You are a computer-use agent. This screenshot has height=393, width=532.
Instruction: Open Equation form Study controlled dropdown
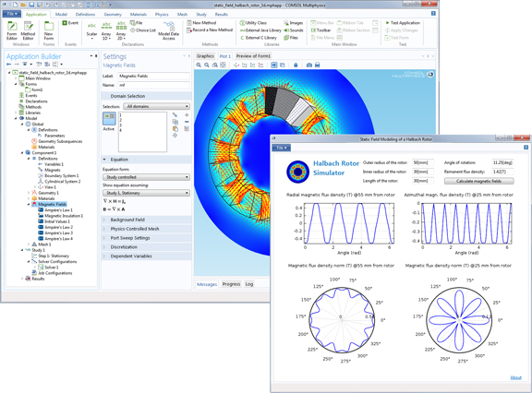[x=146, y=177]
